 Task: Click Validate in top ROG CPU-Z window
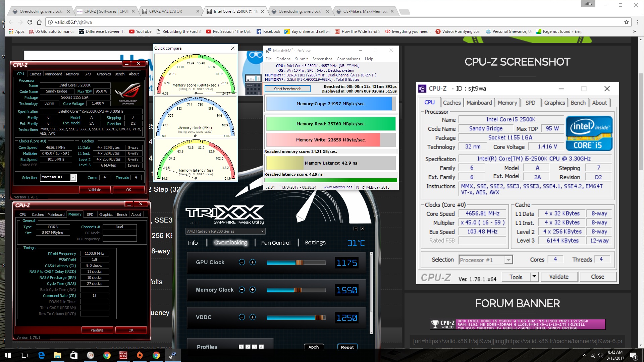tap(95, 190)
